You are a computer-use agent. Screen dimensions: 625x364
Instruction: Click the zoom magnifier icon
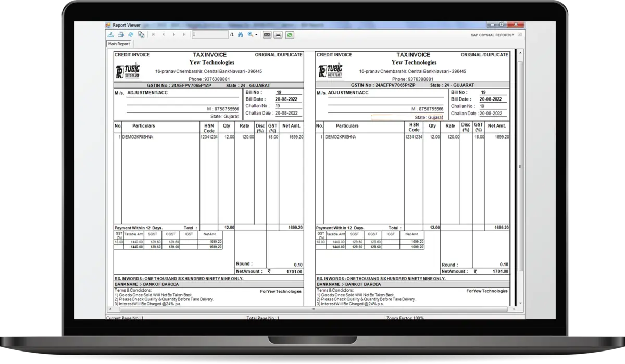(251, 35)
